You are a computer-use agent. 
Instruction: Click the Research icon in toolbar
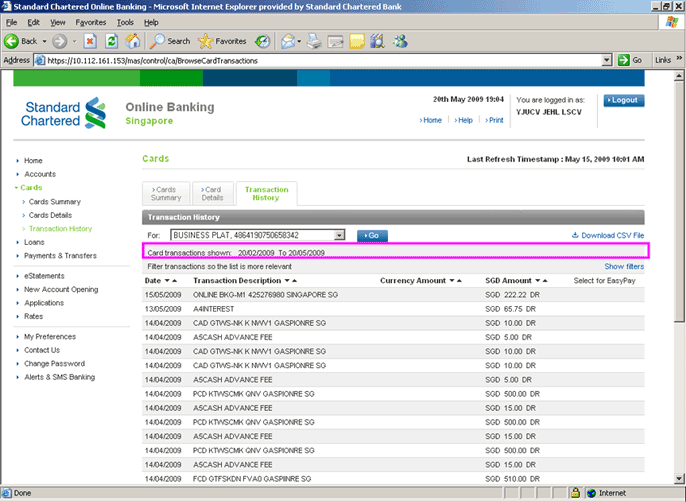coord(378,41)
